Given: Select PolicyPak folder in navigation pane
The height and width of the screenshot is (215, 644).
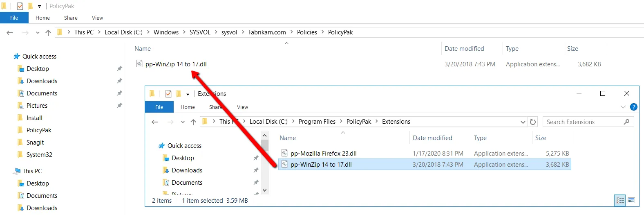Looking at the screenshot, I should coord(39,130).
